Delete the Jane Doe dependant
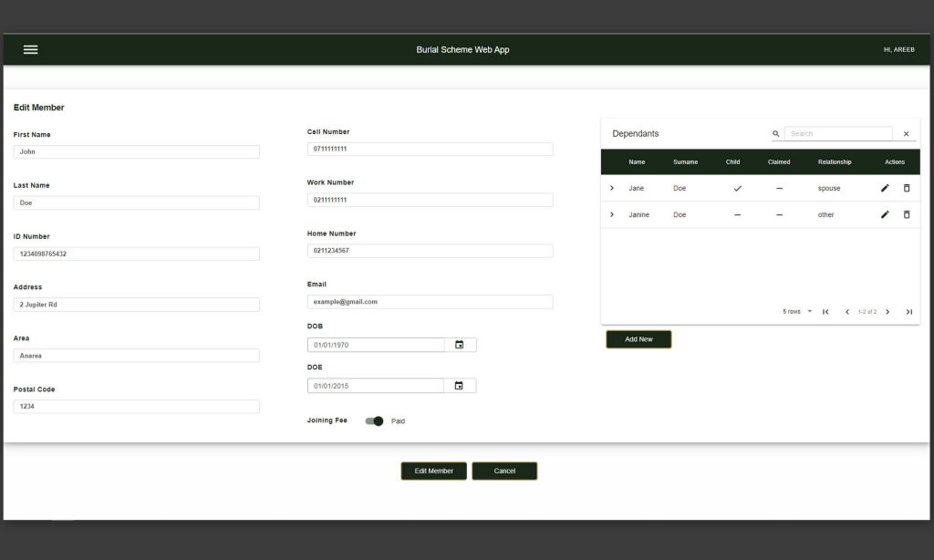Viewport: 934px width, 560px height. point(906,188)
